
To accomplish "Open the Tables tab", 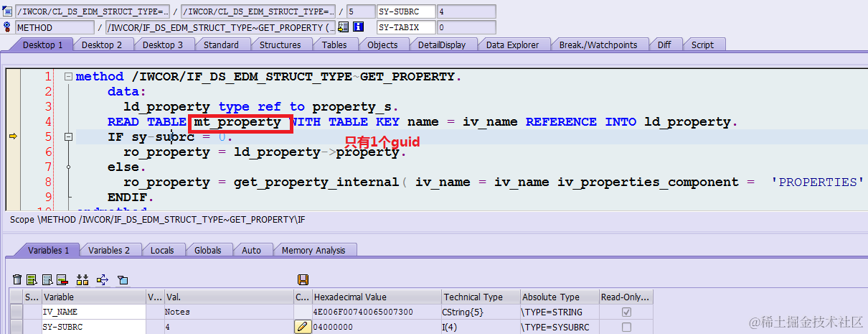I will click(334, 45).
